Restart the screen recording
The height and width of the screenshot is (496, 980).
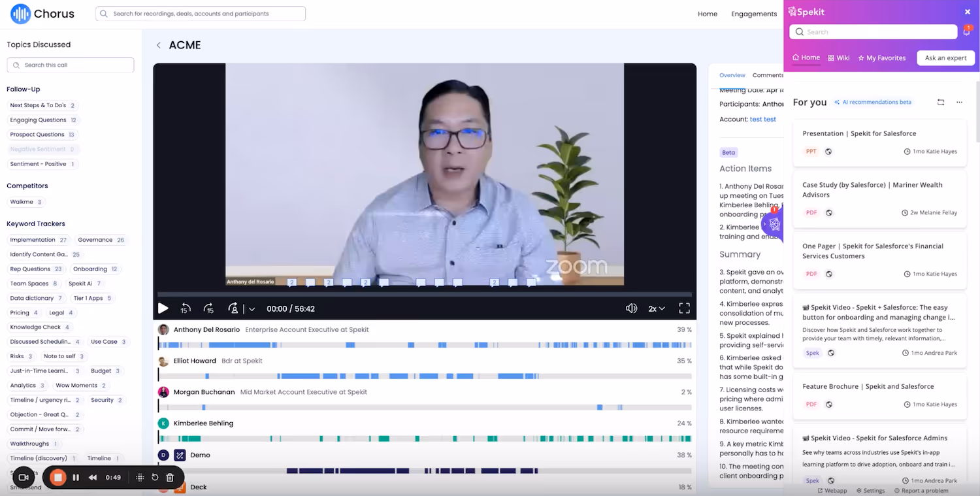coord(155,478)
